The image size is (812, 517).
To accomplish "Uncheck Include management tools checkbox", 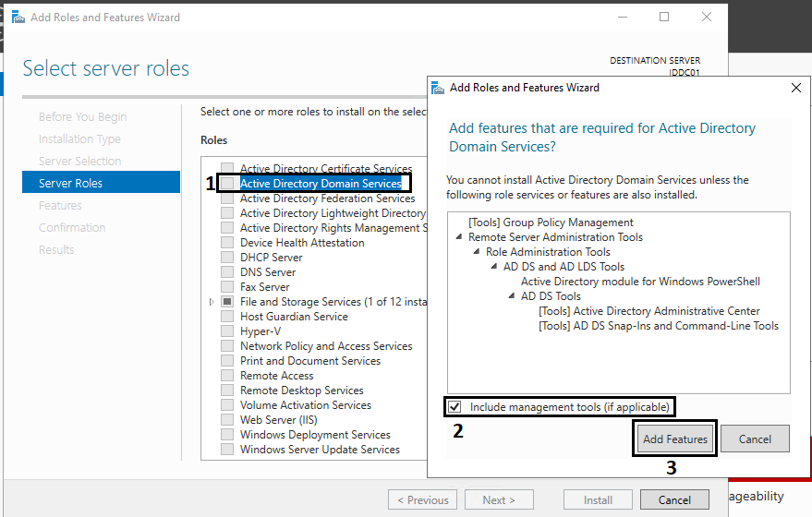I will click(454, 407).
